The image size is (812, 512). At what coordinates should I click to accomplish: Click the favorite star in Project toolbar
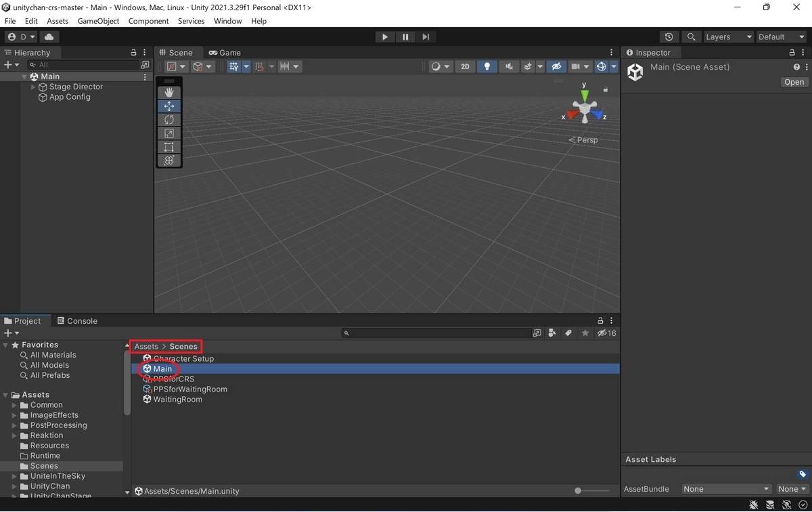click(585, 333)
